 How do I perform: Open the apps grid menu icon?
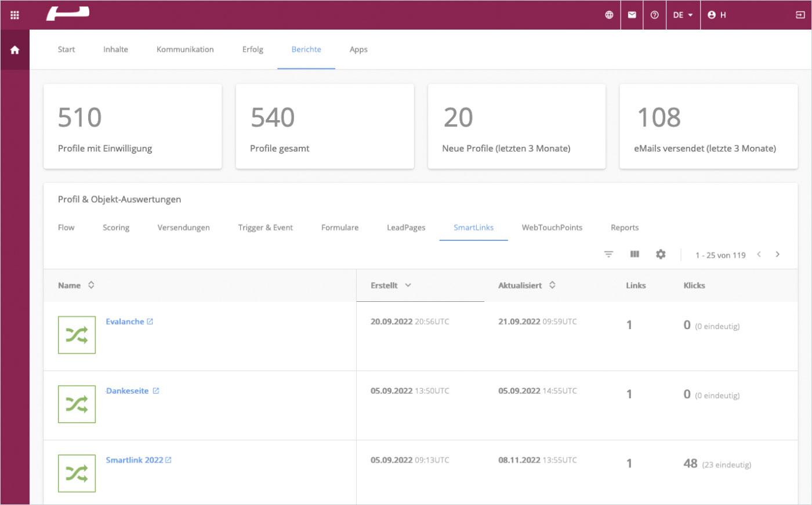pos(14,15)
